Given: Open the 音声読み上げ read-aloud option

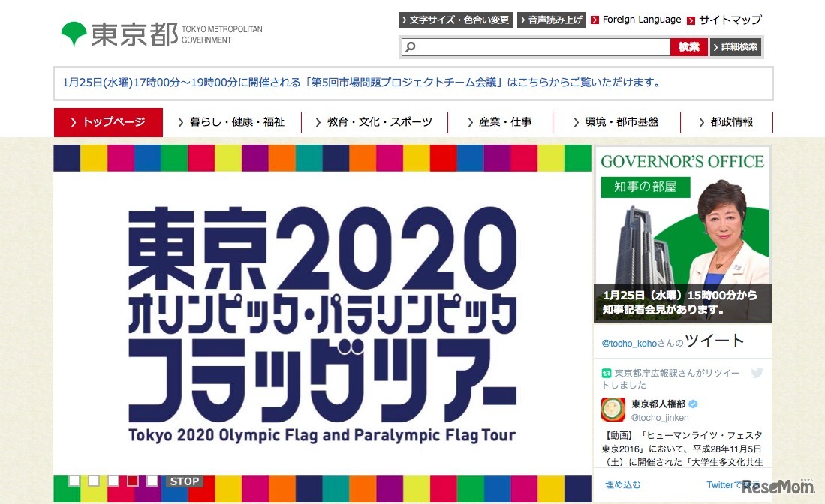Looking at the screenshot, I should 552,20.
